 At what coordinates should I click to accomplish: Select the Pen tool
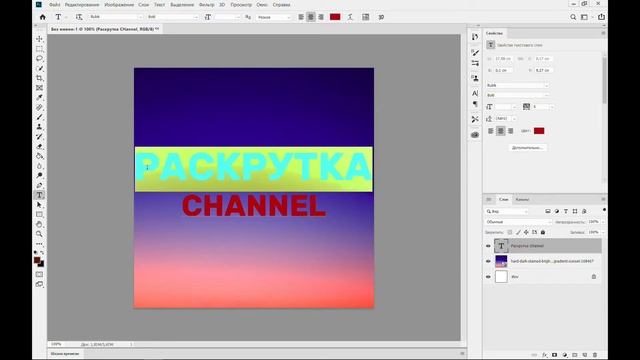click(x=39, y=185)
